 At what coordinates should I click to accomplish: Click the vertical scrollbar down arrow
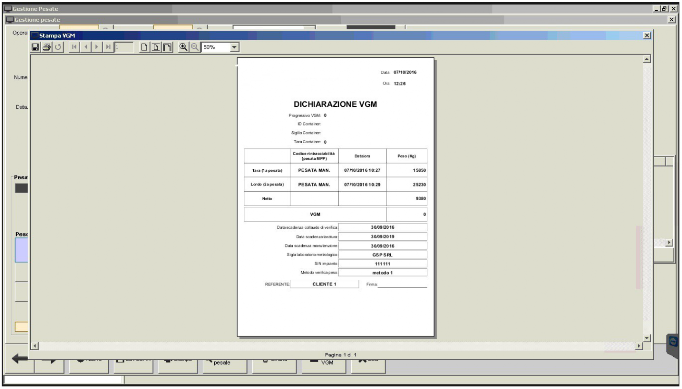coord(647,338)
